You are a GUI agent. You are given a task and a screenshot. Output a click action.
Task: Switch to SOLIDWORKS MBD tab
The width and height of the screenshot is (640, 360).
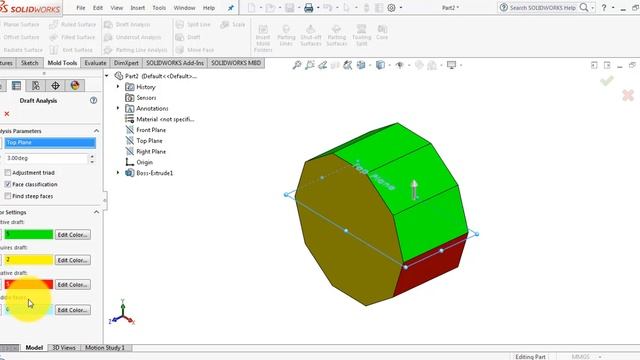tap(236, 63)
